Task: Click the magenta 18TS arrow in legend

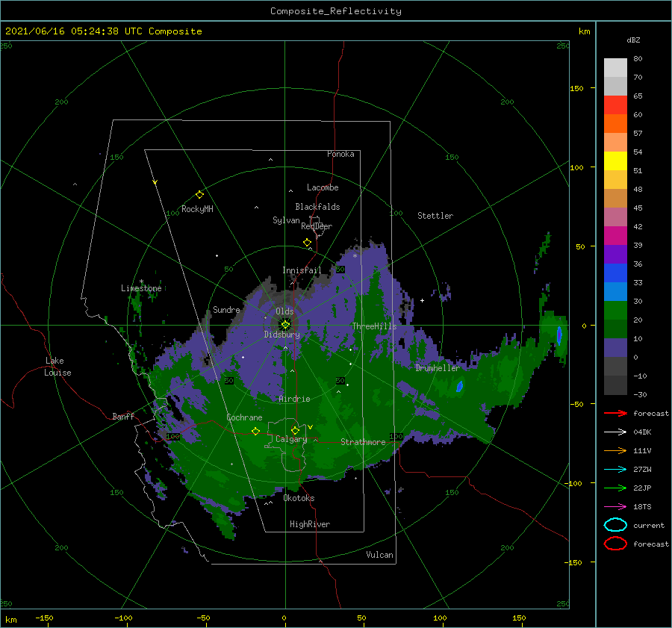Action: tap(615, 507)
